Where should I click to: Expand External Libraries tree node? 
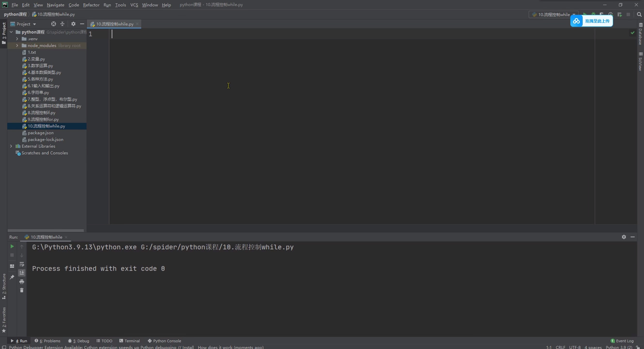(11, 146)
